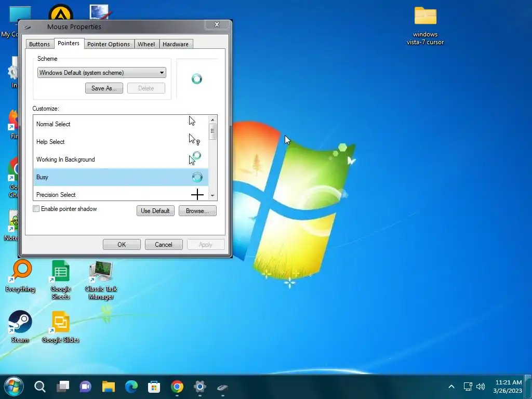Click the Mouse Properties taskbar icon
This screenshot has width=532, height=399.
[x=222, y=387]
